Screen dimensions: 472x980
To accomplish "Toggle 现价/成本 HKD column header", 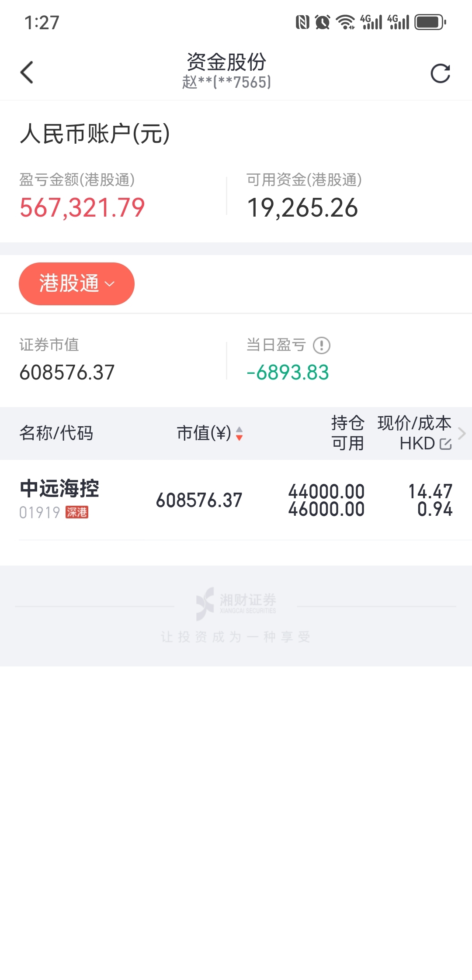I will click(x=414, y=433).
